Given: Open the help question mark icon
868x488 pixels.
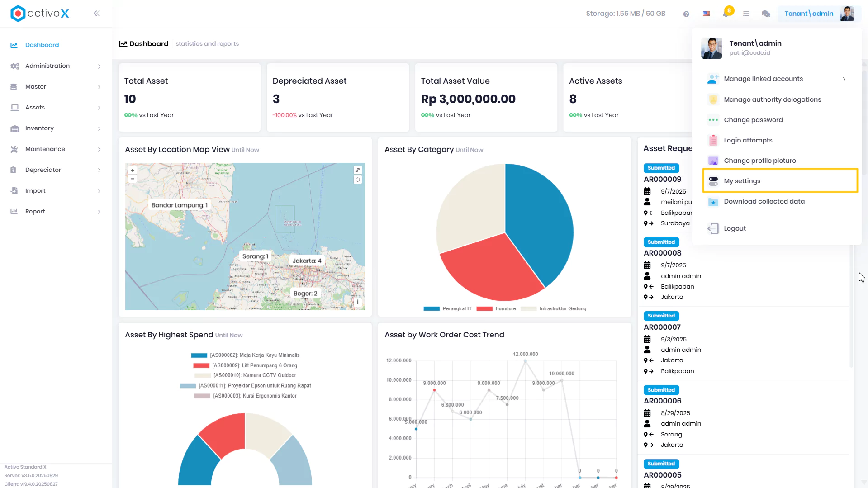Looking at the screenshot, I should 686,14.
